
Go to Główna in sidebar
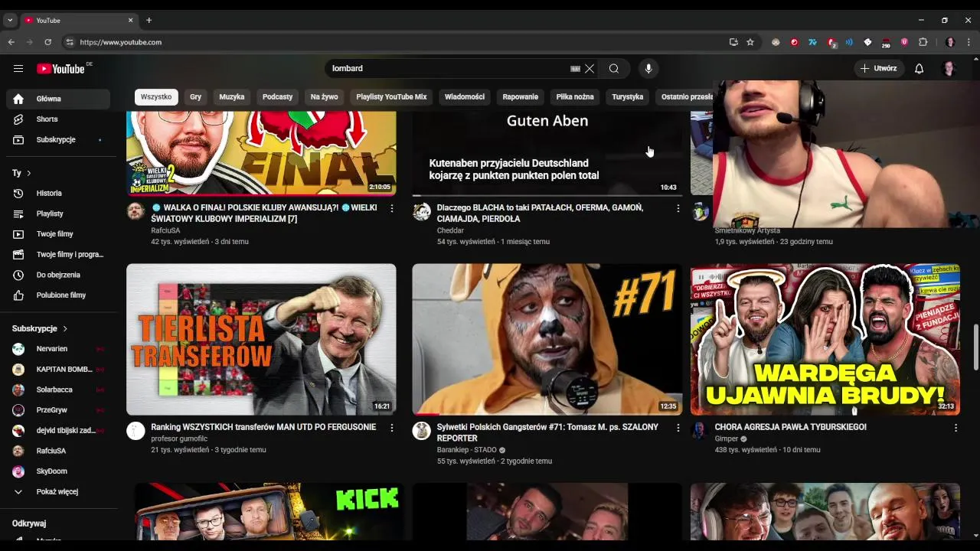[x=58, y=99]
